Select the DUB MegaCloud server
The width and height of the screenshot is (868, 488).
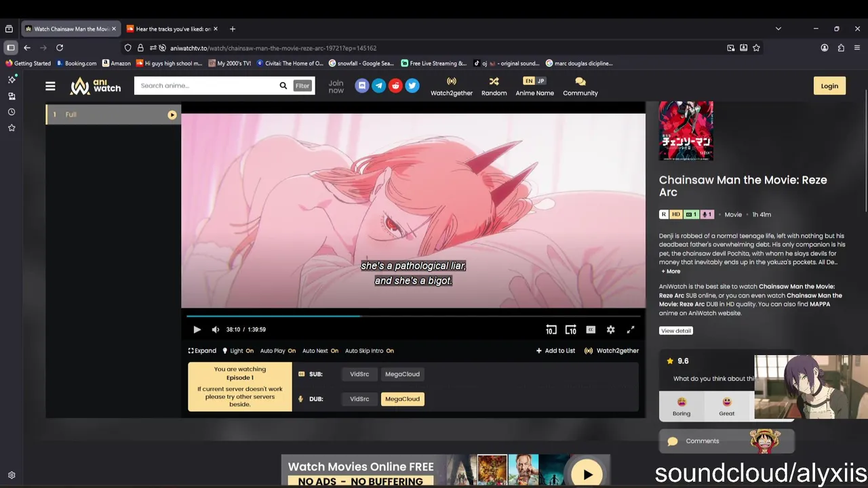point(402,399)
